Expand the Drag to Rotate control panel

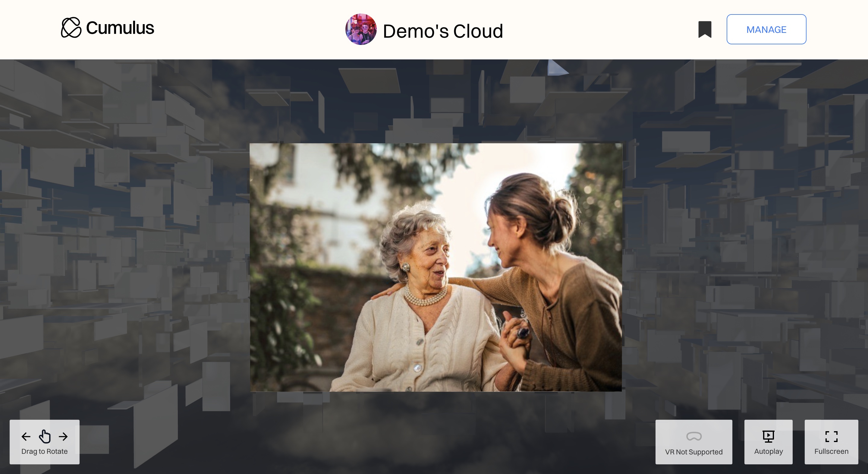click(x=45, y=442)
